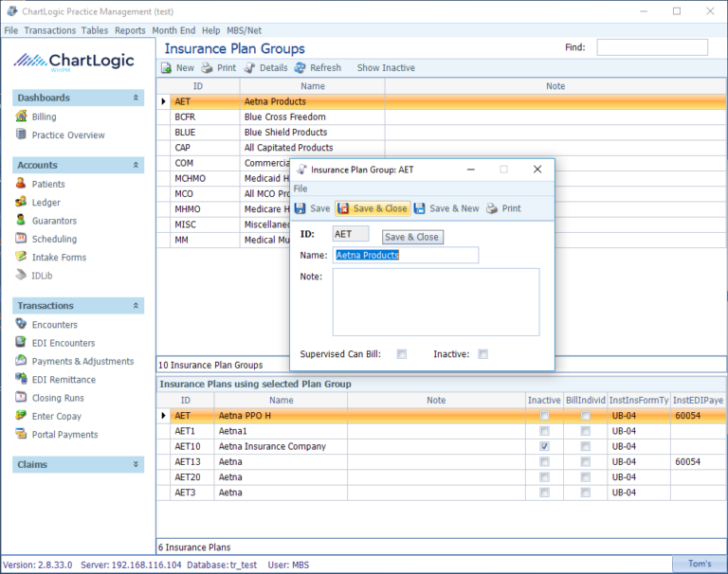This screenshot has width=728, height=574.
Task: Open the Reports menu
Action: 130,30
